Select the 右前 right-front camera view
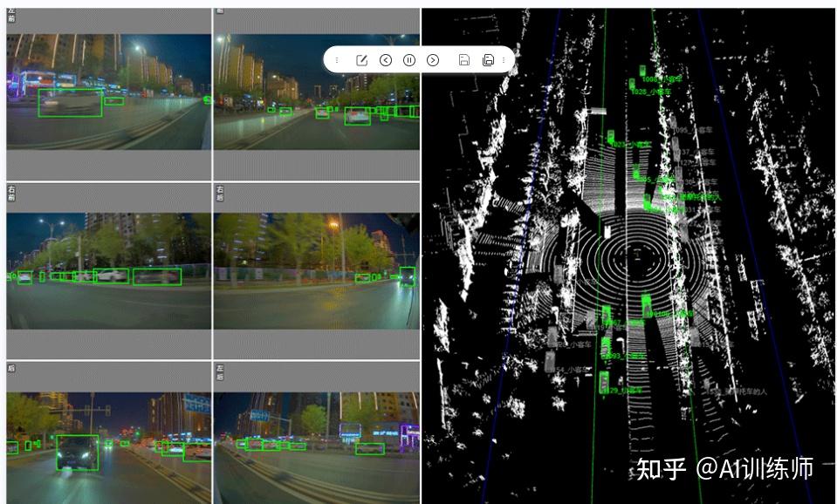The height and width of the screenshot is (504, 837). tap(109, 271)
